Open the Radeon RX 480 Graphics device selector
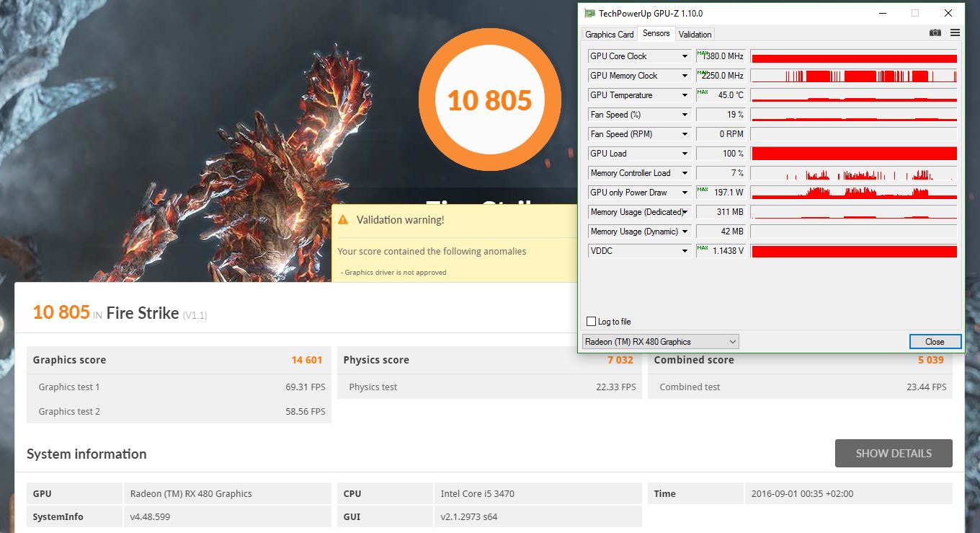 pyautogui.click(x=660, y=342)
